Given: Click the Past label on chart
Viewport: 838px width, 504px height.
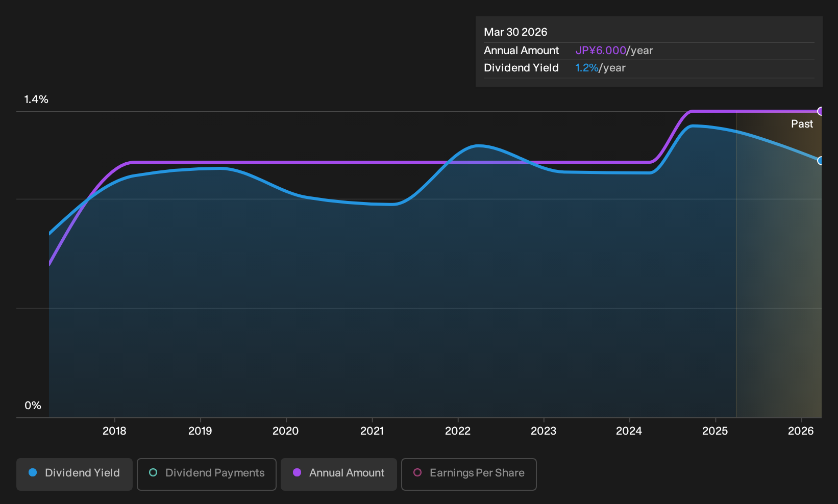Looking at the screenshot, I should coord(802,124).
